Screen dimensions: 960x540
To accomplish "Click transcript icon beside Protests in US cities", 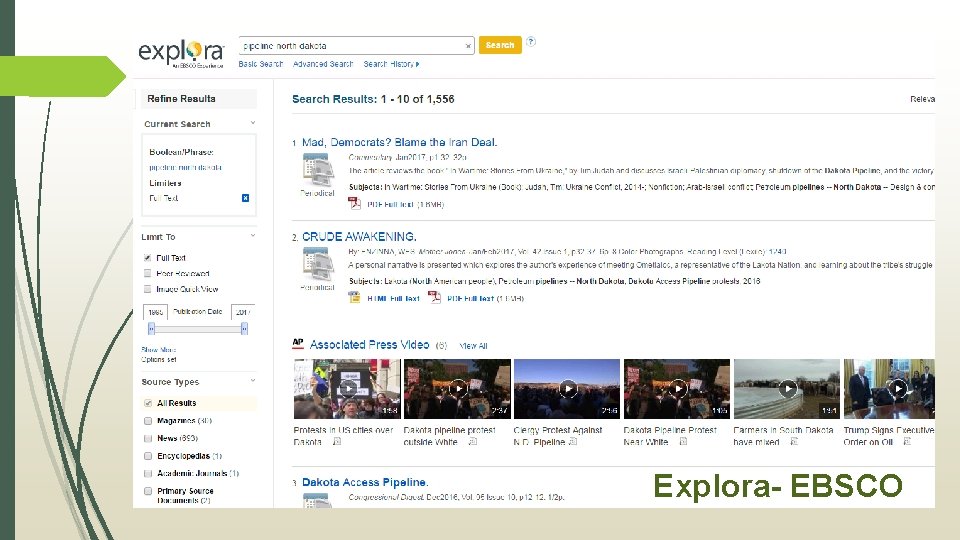I will click(337, 441).
